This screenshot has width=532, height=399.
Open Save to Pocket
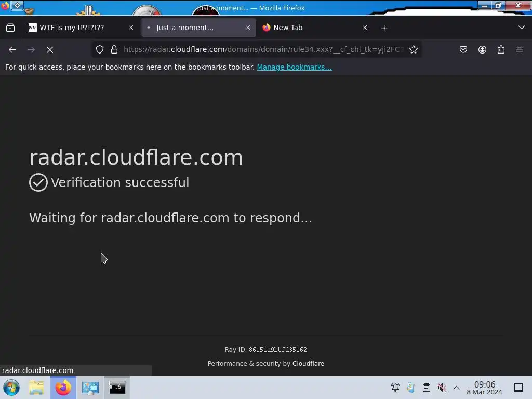tap(463, 49)
